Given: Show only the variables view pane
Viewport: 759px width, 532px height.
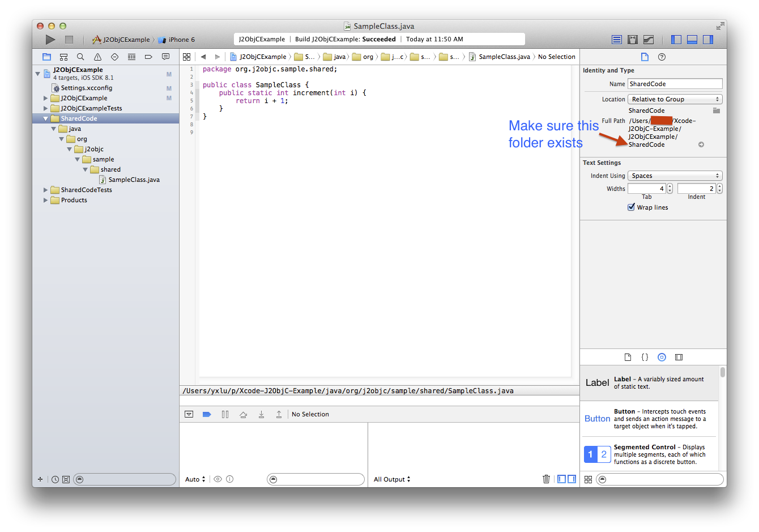Looking at the screenshot, I should point(561,479).
